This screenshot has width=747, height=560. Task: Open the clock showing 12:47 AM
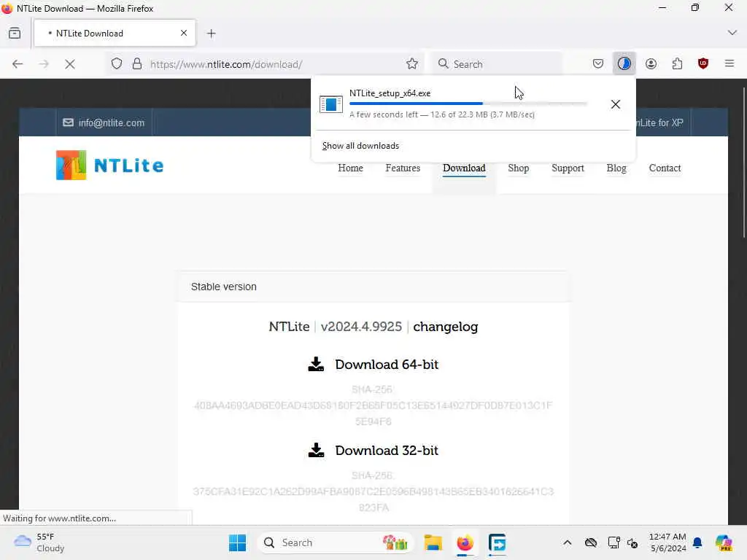pos(667,542)
